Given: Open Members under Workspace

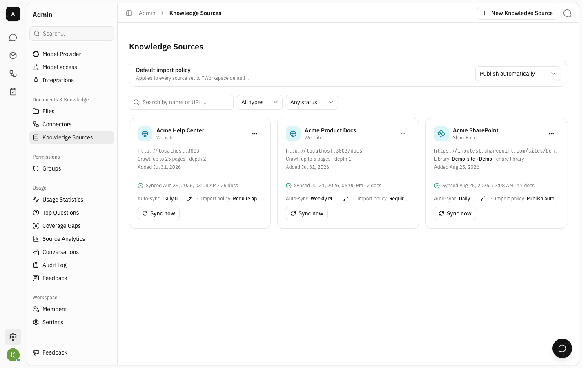Looking at the screenshot, I should click(x=71, y=309).
